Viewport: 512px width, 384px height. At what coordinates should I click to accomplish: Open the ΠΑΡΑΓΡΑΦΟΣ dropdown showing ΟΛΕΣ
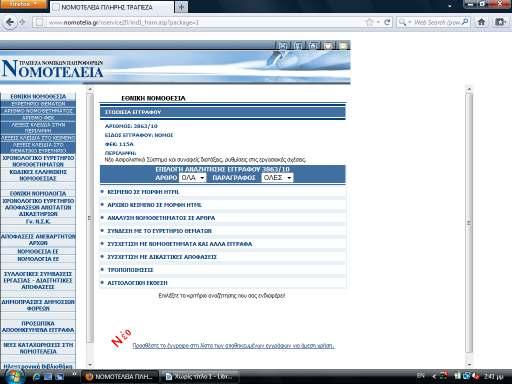click(x=277, y=178)
